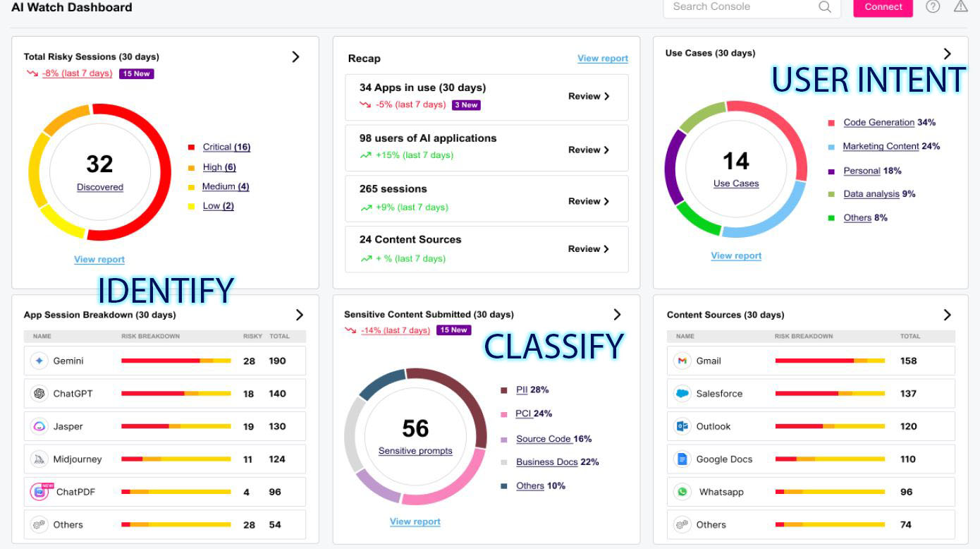Screen dimensions: 980x549
Task: Click the Jasper app icon
Action: (39, 426)
